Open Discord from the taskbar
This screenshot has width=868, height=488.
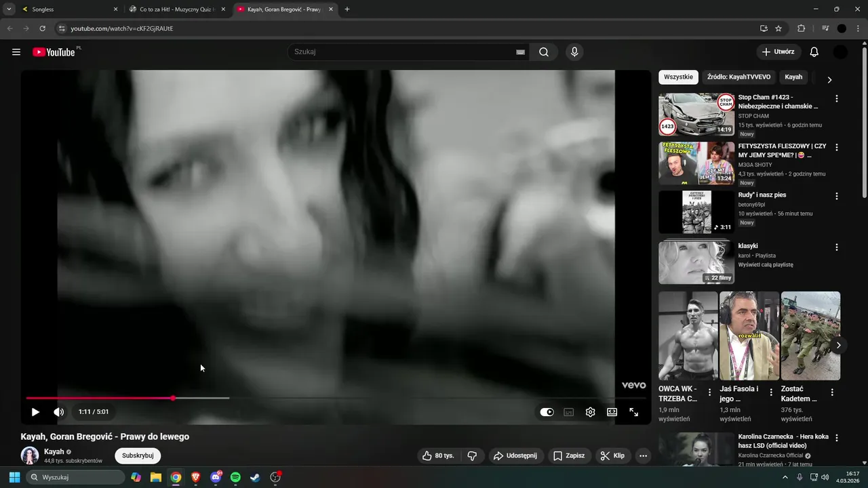[216, 477]
